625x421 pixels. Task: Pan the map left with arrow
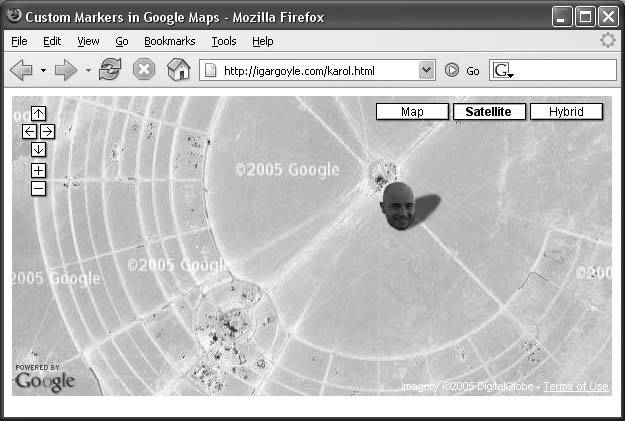[x=29, y=132]
